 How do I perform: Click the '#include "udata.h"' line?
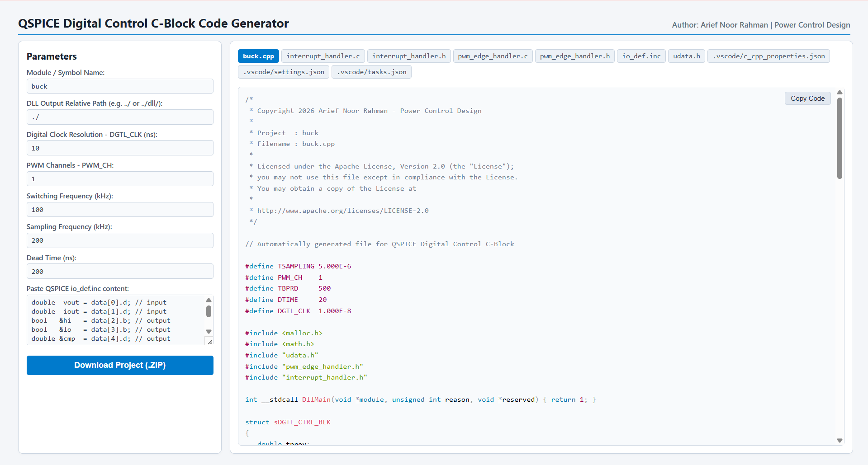[x=282, y=355]
